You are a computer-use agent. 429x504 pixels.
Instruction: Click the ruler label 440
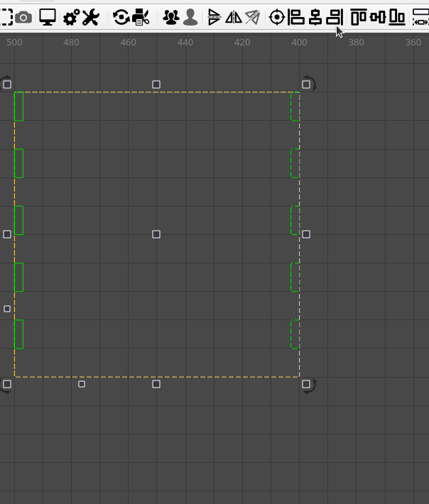click(x=185, y=43)
